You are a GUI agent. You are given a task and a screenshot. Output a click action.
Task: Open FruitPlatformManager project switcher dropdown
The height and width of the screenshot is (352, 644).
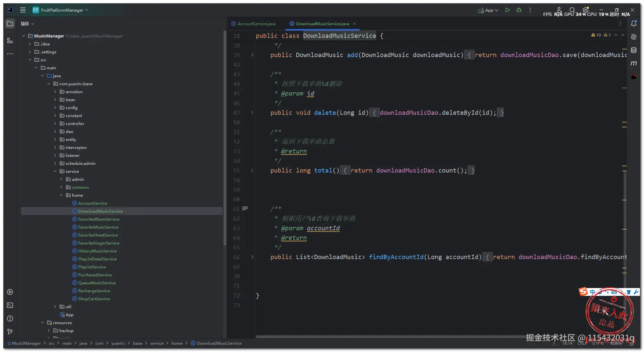[60, 10]
